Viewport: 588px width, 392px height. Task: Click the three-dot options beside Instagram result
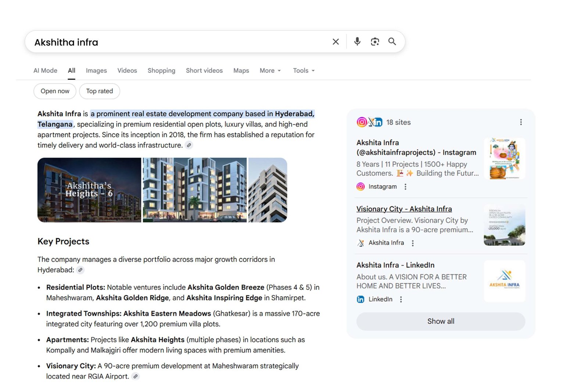click(405, 187)
